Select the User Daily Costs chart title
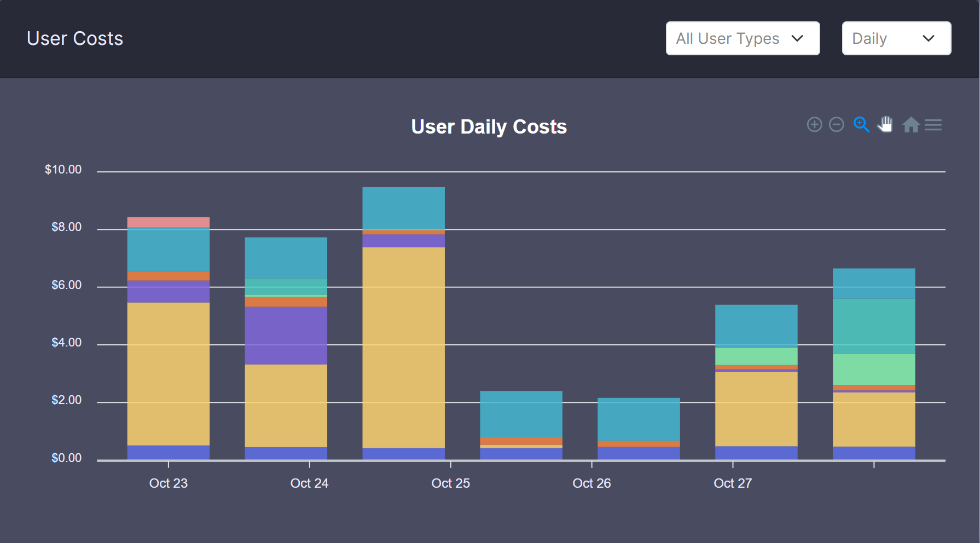 point(489,126)
